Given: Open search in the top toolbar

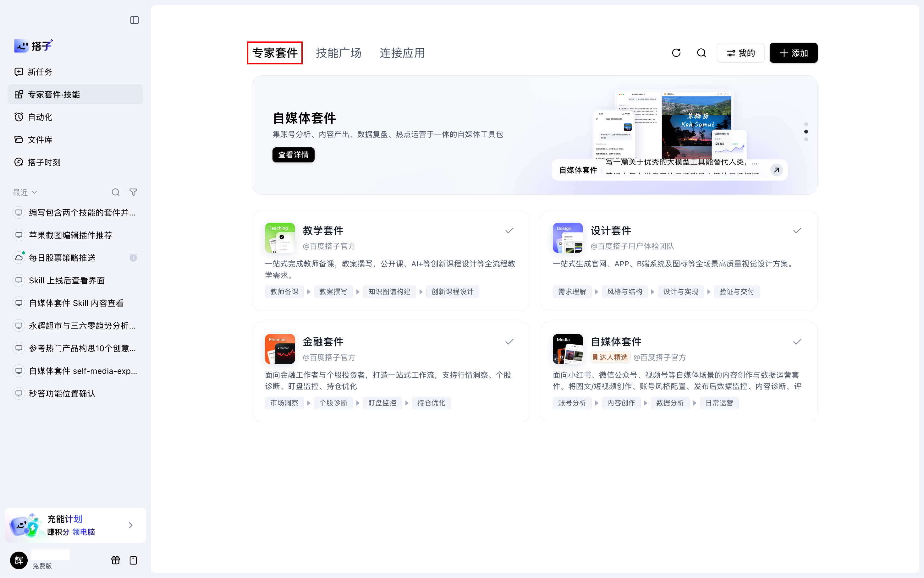Looking at the screenshot, I should pos(701,53).
